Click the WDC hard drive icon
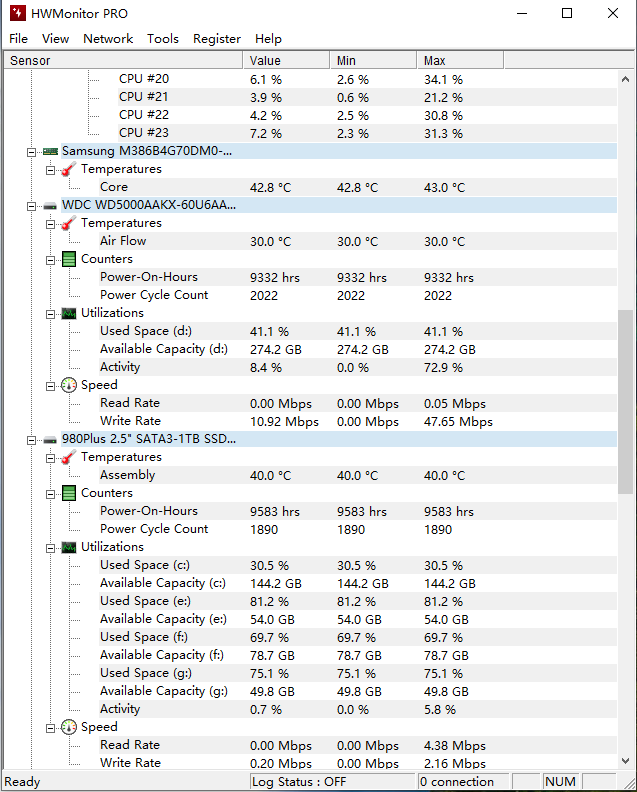 click(x=50, y=205)
